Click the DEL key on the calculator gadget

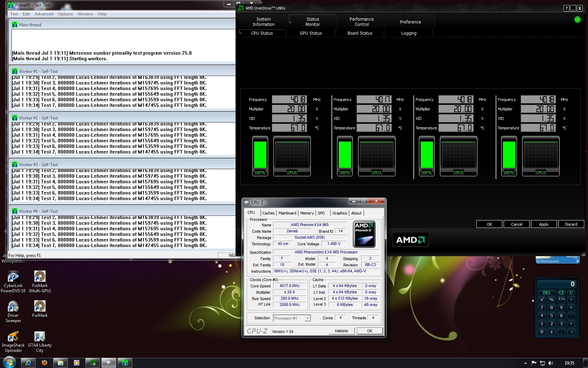tap(547, 292)
